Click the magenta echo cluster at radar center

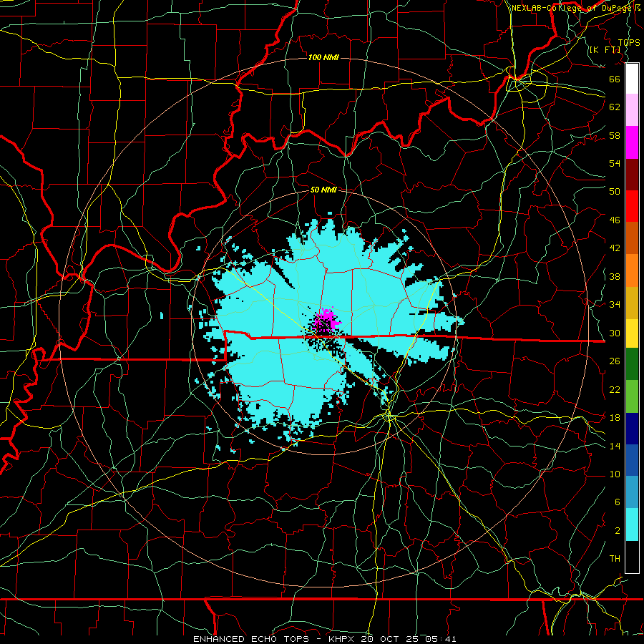tap(326, 321)
